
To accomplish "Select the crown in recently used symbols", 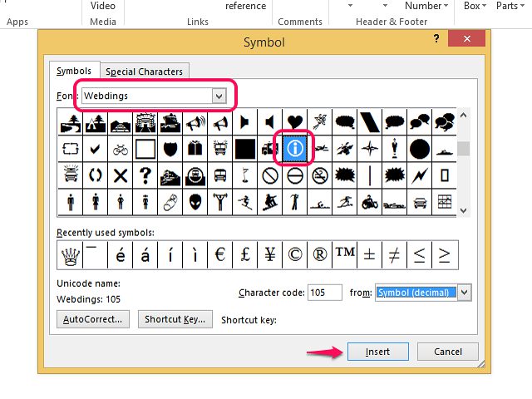I will click(x=70, y=255).
